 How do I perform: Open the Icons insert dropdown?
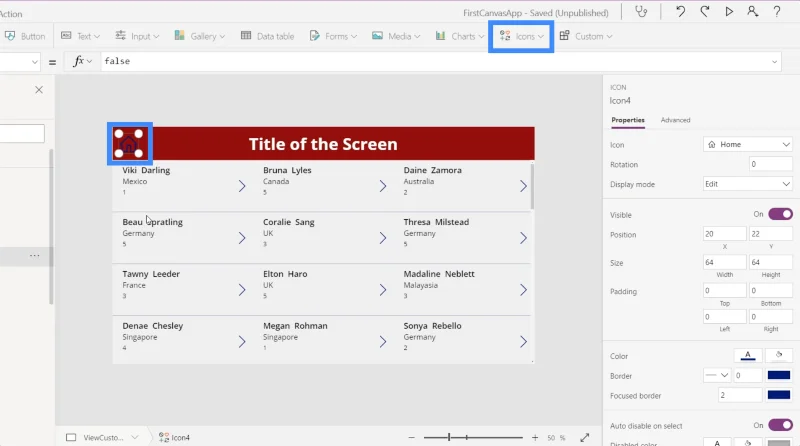click(x=521, y=36)
